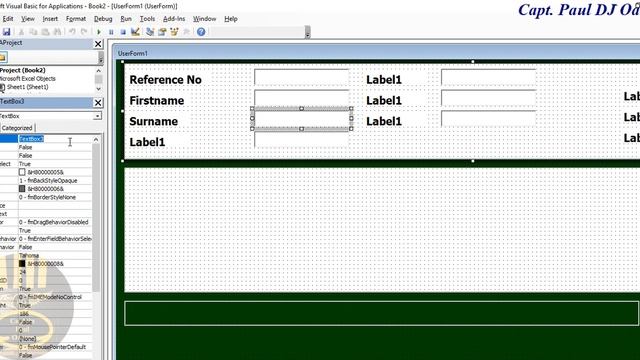This screenshot has height=360, width=640.
Task: Click white BackColor swatch &H80000005&
Action: (x=22, y=172)
